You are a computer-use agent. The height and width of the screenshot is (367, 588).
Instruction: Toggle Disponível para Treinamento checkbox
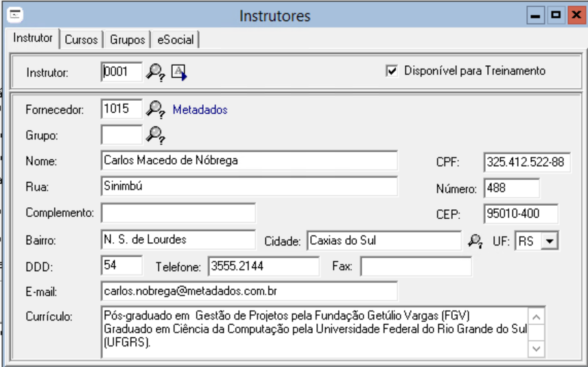392,71
